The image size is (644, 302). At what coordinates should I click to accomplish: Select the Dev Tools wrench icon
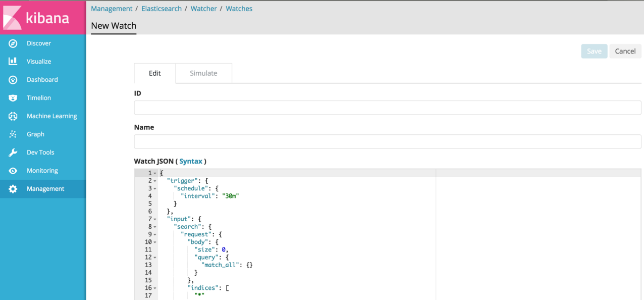[x=13, y=153]
